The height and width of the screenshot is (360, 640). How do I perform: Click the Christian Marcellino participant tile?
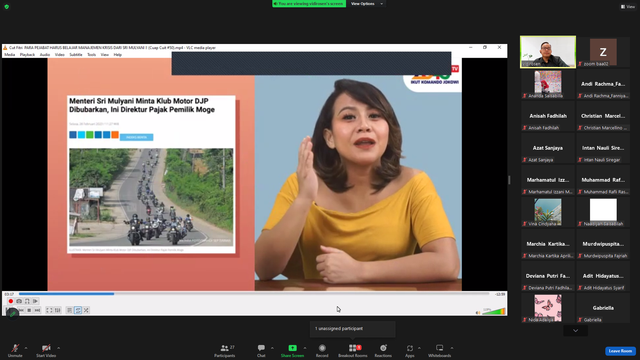tap(603, 116)
